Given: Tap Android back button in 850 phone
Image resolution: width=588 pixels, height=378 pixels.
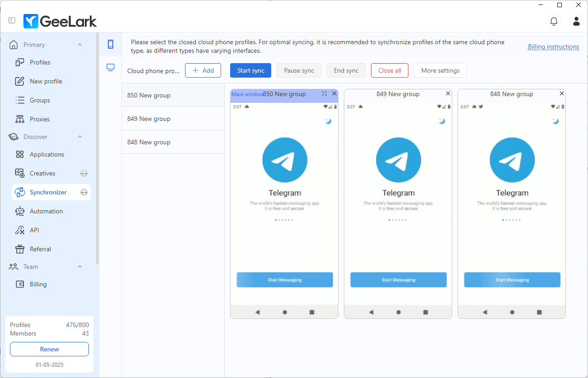Looking at the screenshot, I should pos(258,312).
